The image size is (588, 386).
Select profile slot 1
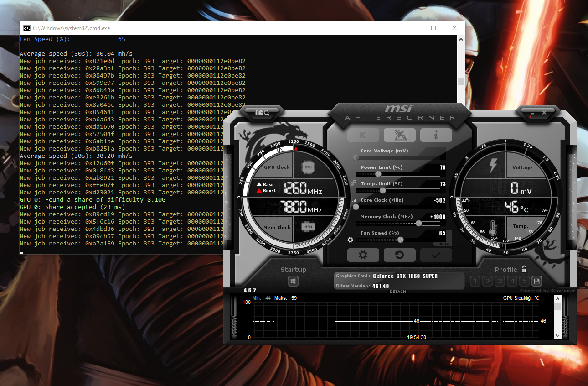pyautogui.click(x=475, y=282)
